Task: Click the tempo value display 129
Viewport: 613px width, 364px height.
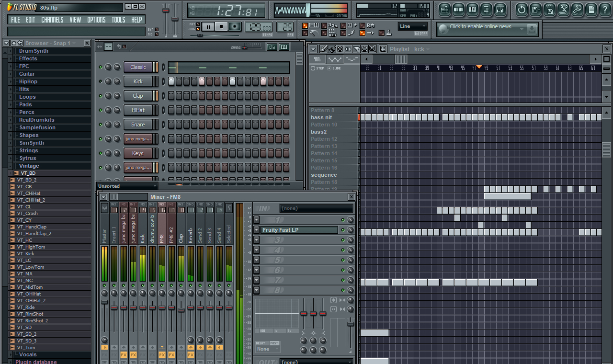Action: point(259,27)
